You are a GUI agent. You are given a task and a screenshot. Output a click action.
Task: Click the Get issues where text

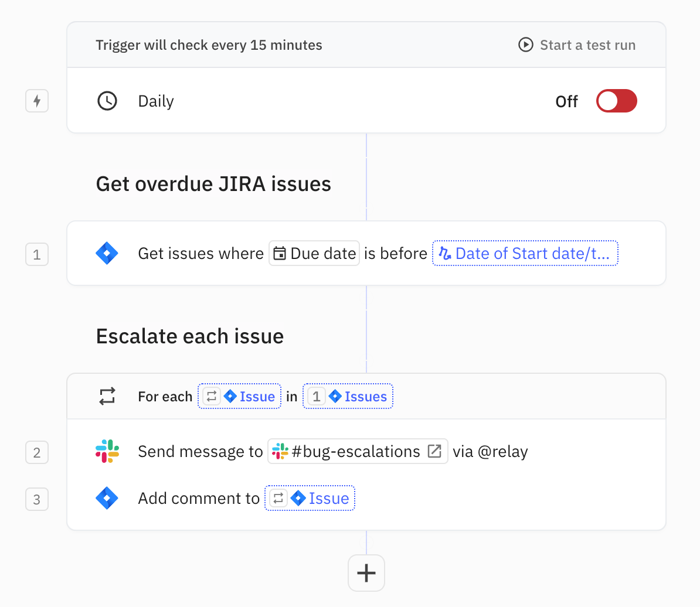(201, 253)
